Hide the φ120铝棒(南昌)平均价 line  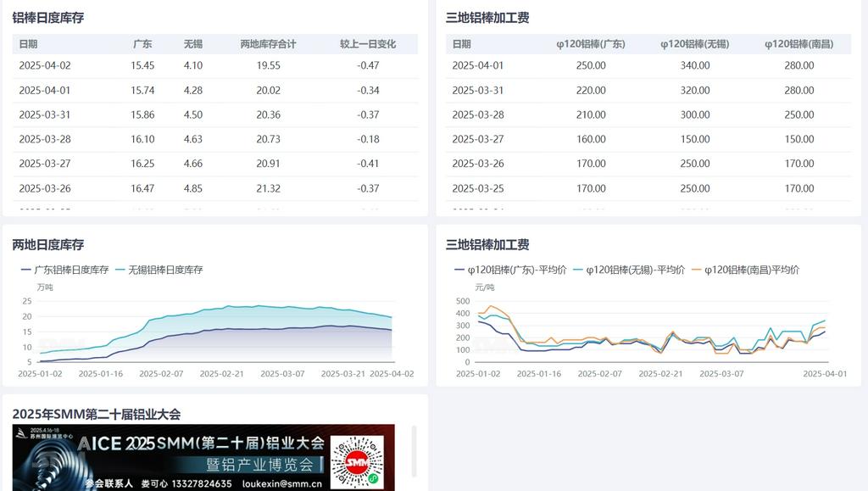[745, 270]
